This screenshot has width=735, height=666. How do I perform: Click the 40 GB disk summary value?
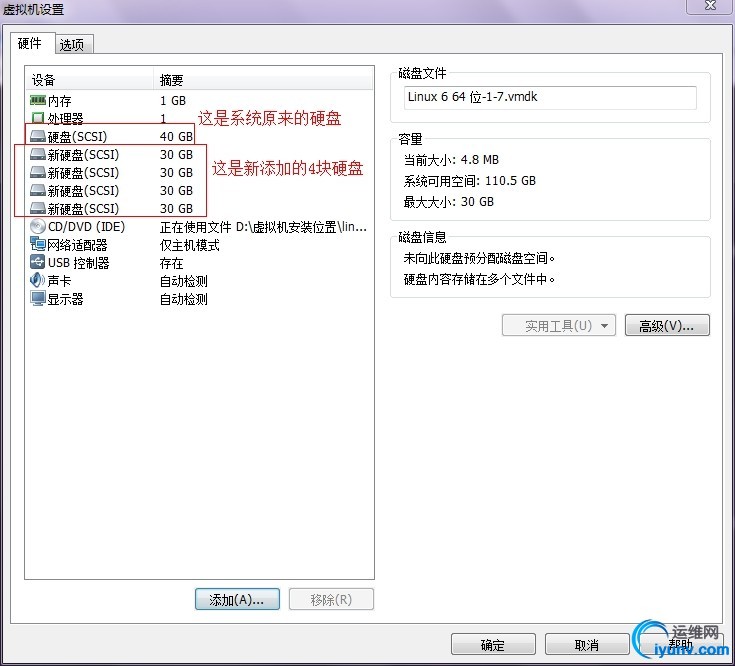(x=176, y=137)
